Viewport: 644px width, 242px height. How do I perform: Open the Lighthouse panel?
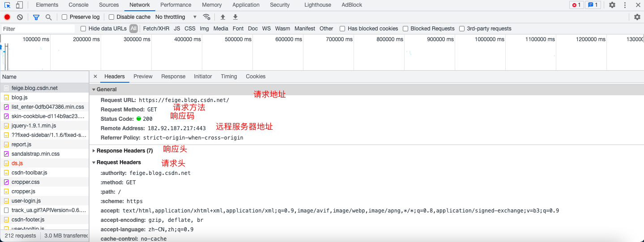pos(318,5)
